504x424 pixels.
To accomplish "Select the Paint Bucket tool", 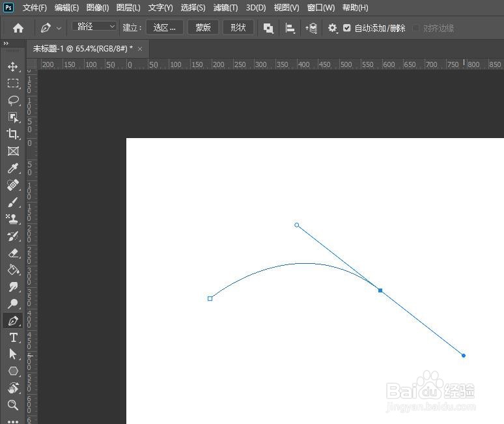I will pos(13,270).
